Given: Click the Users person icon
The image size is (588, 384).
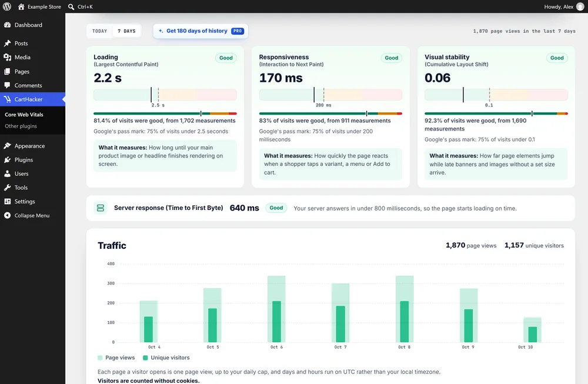Looking at the screenshot, I should coord(7,173).
